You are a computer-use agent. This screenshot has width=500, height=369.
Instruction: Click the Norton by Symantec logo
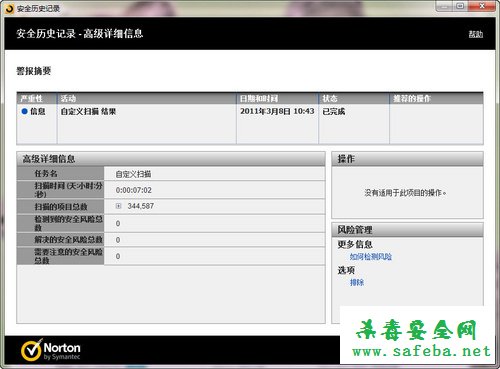pos(50,350)
